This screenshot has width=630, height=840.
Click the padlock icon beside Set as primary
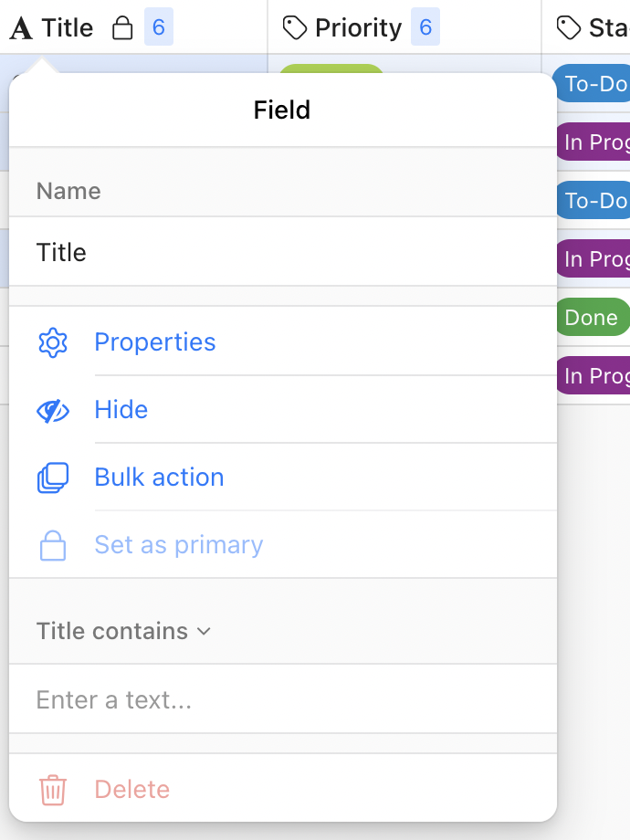point(54,544)
